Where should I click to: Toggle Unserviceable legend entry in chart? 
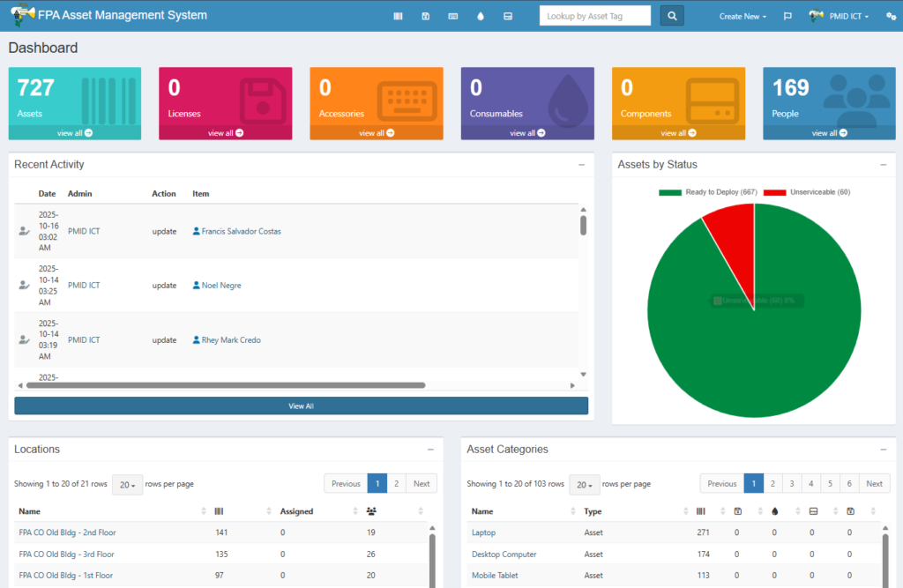(x=807, y=192)
